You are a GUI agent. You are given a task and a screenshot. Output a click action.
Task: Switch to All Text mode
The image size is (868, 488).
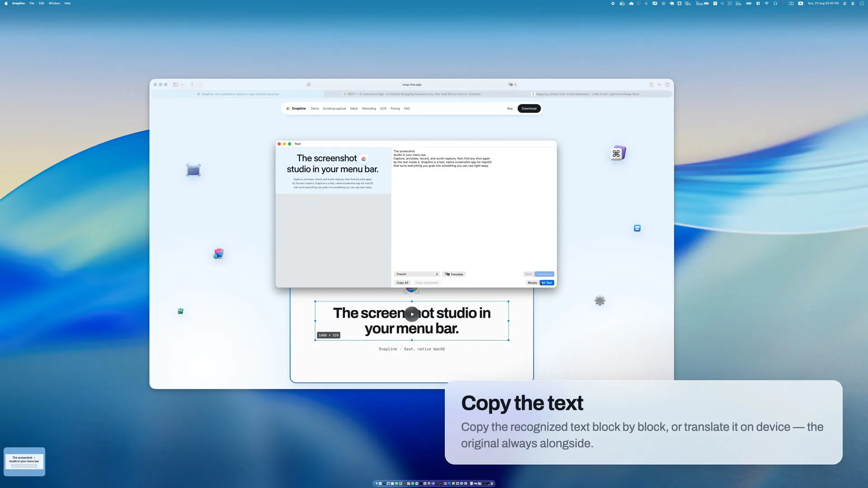pos(547,283)
